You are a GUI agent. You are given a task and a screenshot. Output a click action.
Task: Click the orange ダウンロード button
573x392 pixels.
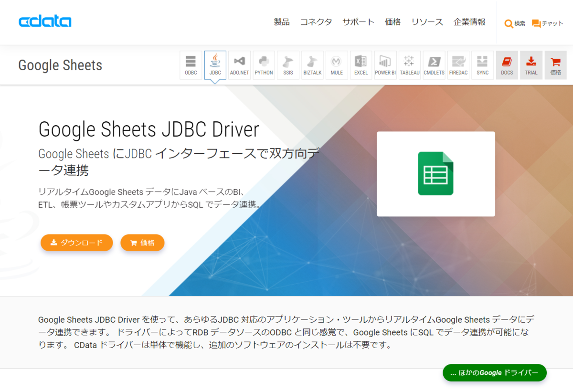[x=77, y=243]
